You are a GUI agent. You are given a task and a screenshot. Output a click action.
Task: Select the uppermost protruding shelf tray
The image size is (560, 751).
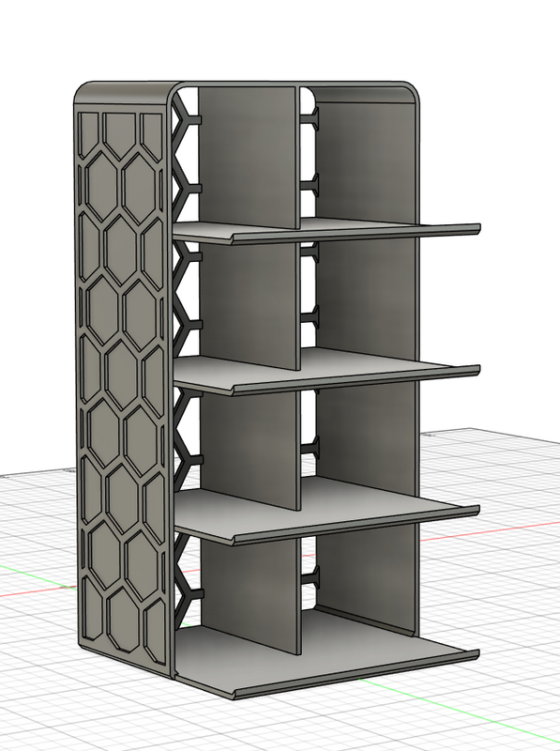point(326,231)
